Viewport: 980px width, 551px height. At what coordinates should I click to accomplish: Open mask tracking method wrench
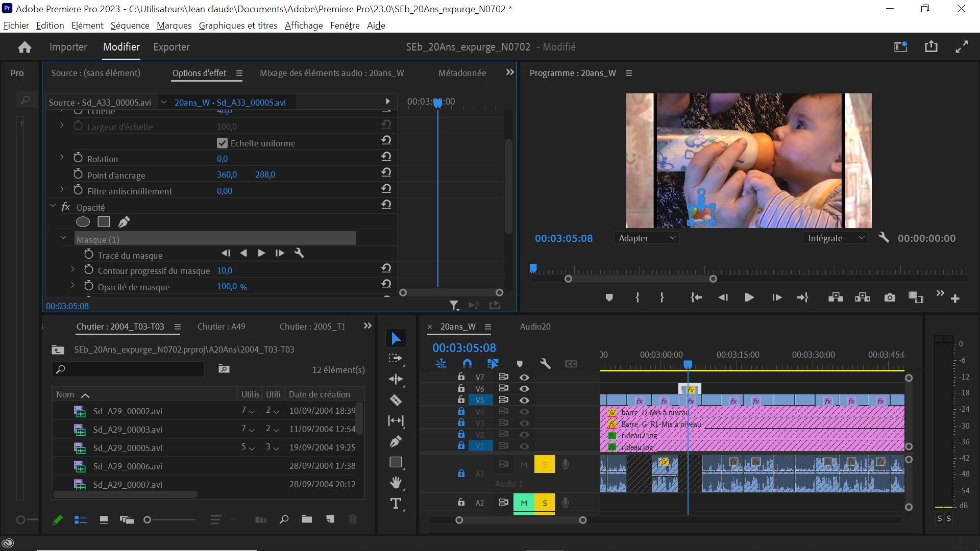(x=299, y=253)
